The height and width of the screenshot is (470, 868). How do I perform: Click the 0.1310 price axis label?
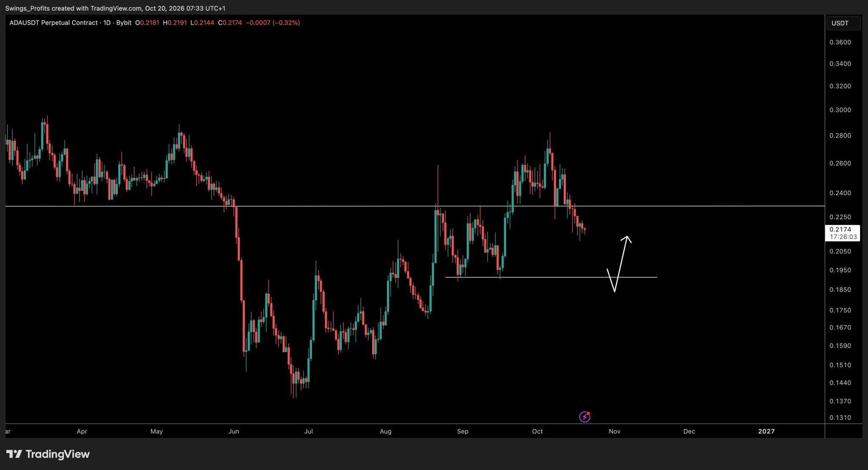click(840, 418)
